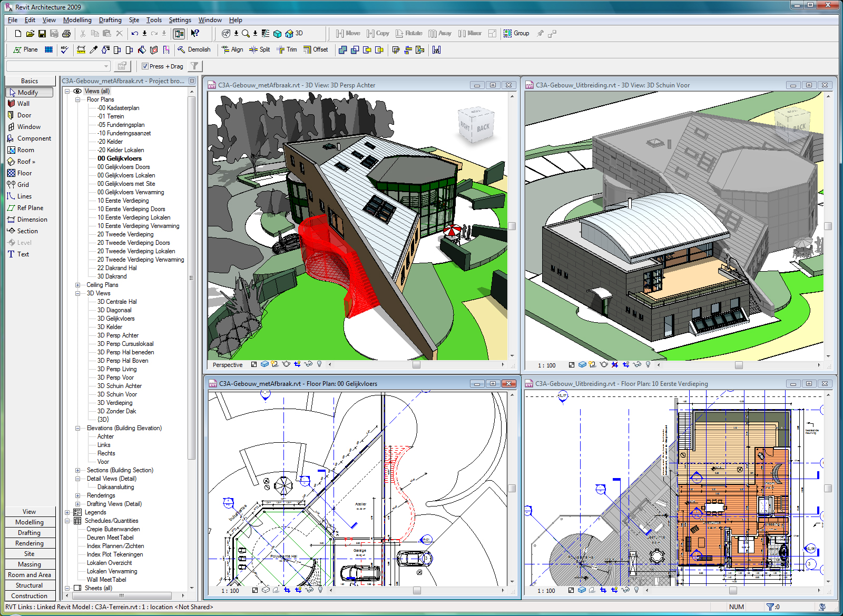Click the Demolish tool
Viewport: 843px width, 616px height.
click(x=194, y=49)
